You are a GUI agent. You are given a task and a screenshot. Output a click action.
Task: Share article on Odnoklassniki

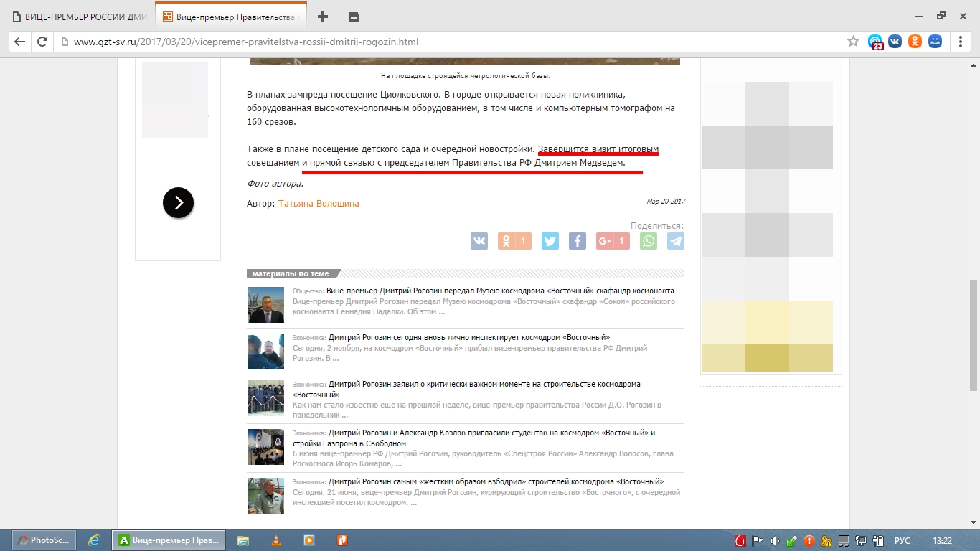[514, 241]
